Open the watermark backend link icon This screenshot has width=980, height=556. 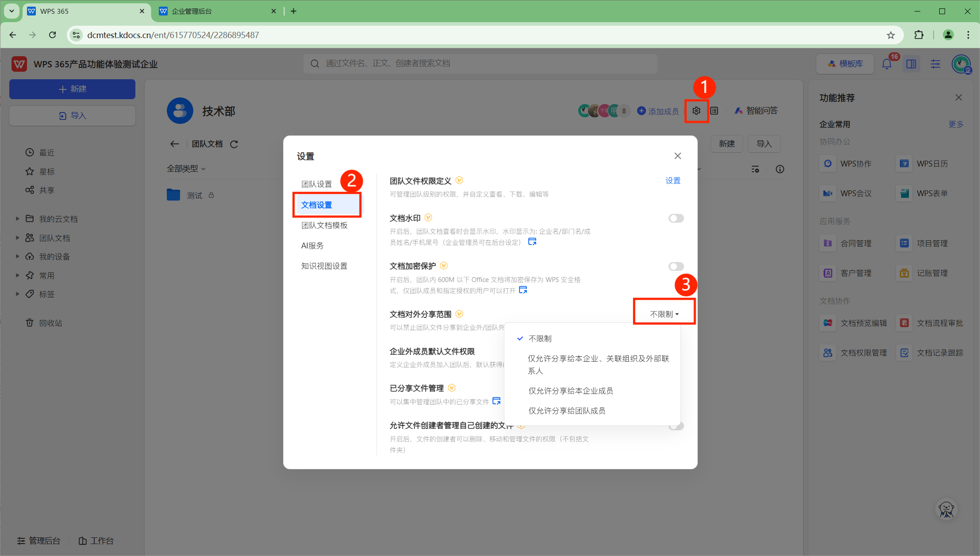coord(532,242)
